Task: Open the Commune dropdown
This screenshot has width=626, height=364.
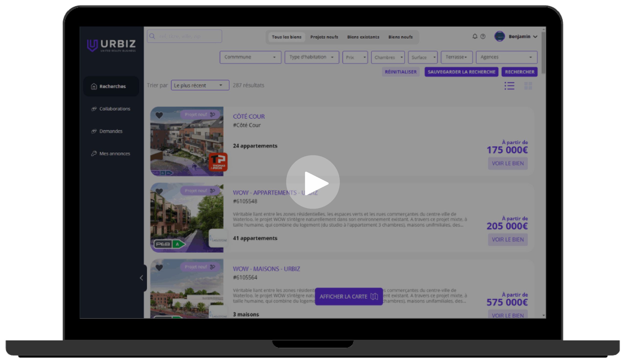Action: (x=250, y=57)
